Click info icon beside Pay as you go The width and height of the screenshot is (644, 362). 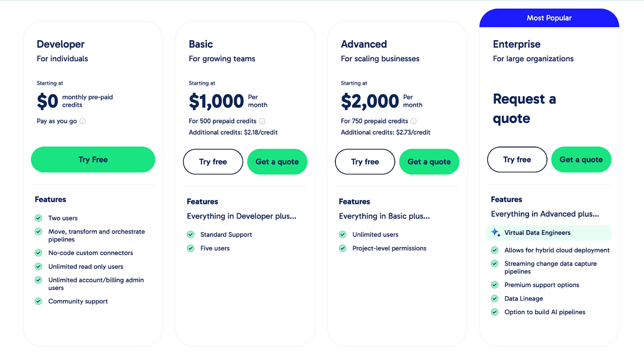[x=83, y=121]
